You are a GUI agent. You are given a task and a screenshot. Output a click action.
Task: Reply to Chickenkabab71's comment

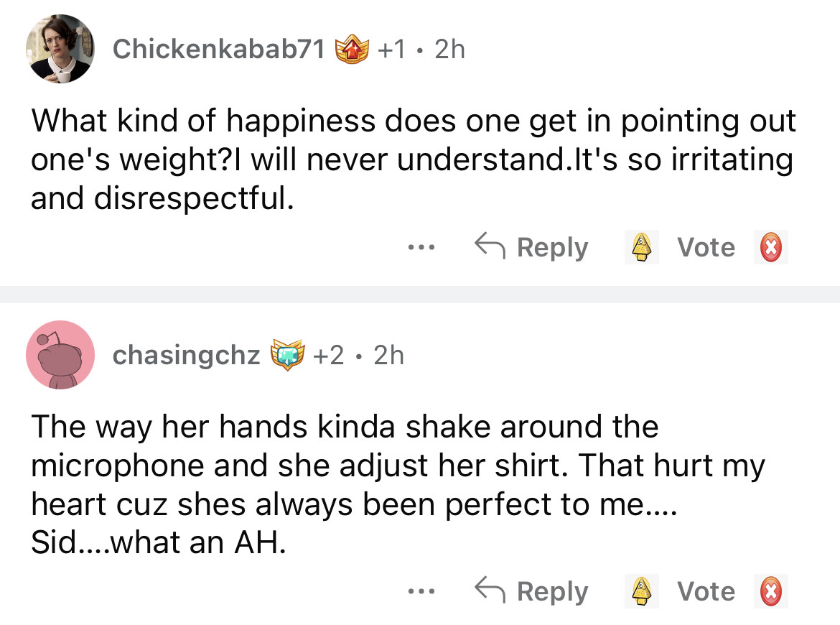[x=531, y=248]
